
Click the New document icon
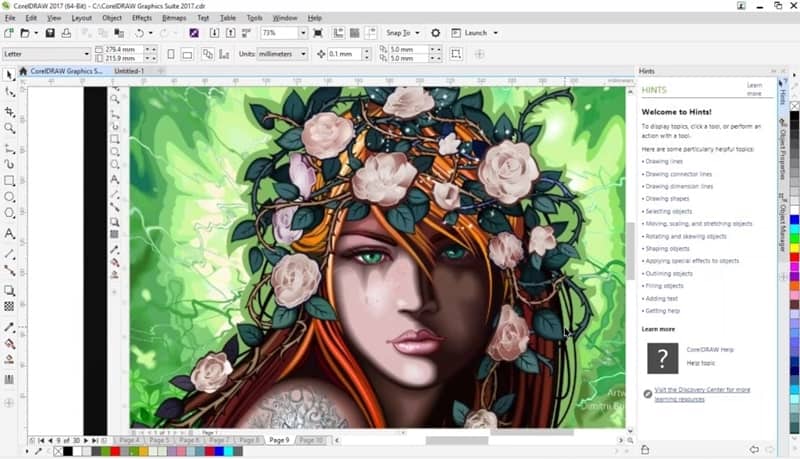[x=9, y=33]
